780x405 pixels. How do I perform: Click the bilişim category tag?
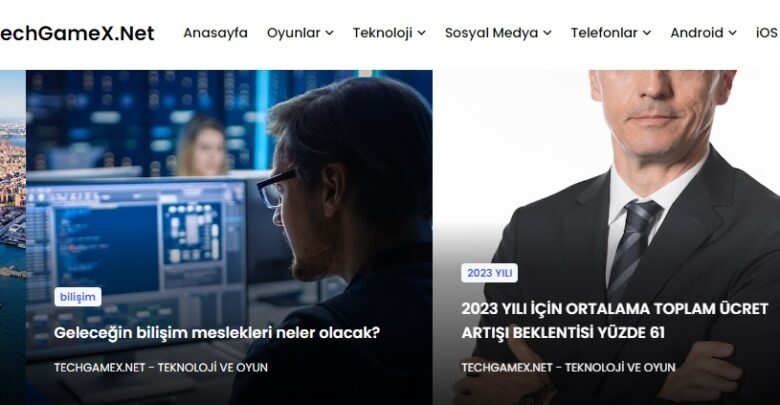78,297
